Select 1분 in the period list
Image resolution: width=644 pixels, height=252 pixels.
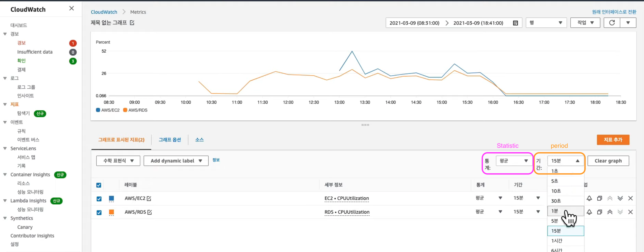click(565, 211)
